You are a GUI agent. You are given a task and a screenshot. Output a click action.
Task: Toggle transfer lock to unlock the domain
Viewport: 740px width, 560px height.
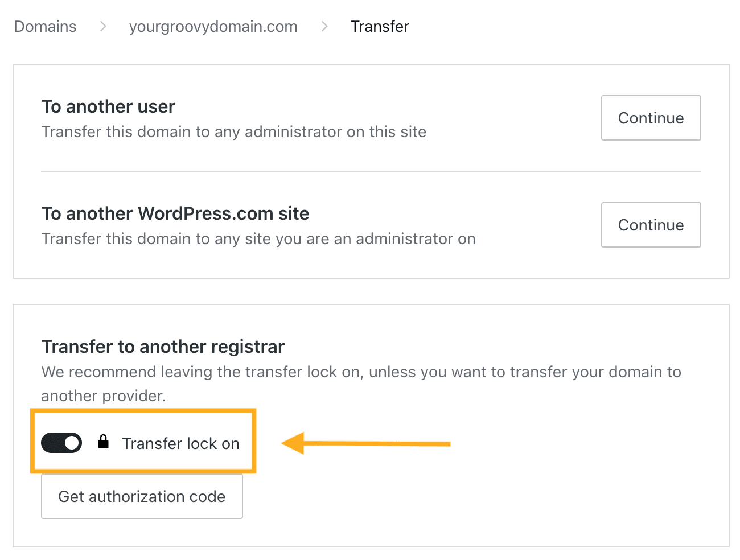pos(61,442)
